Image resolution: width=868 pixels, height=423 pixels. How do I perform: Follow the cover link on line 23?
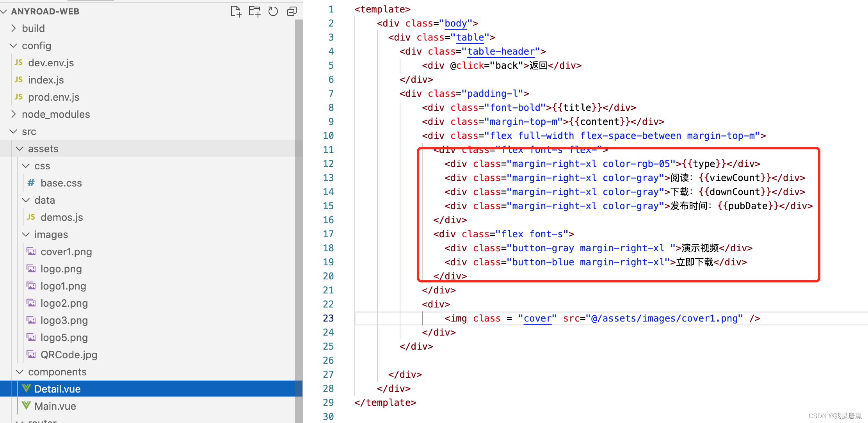pos(538,318)
